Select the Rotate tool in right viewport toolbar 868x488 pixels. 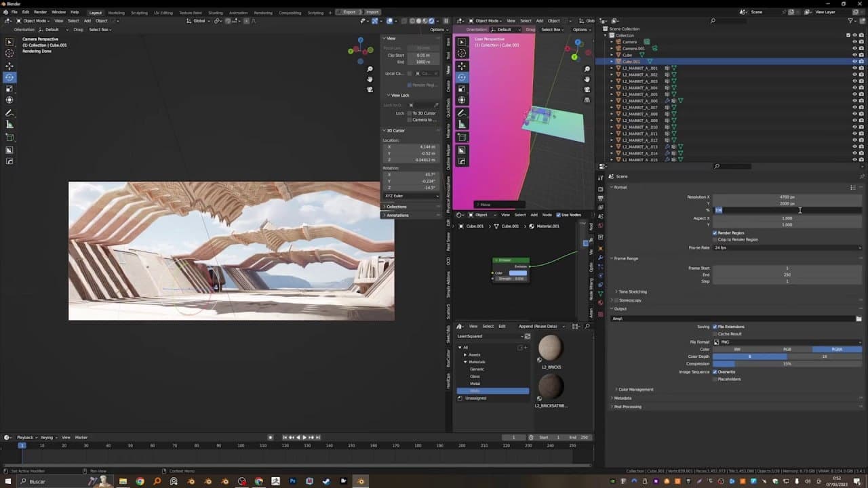click(x=462, y=77)
